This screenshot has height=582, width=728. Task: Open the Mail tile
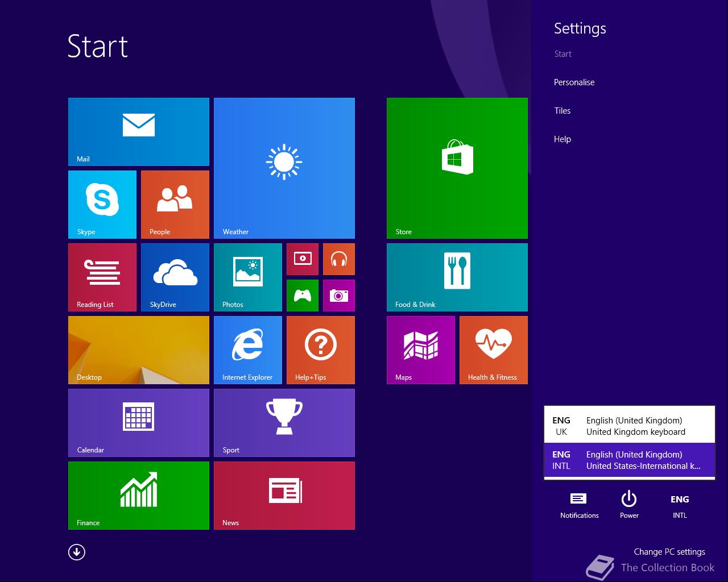pos(139,132)
